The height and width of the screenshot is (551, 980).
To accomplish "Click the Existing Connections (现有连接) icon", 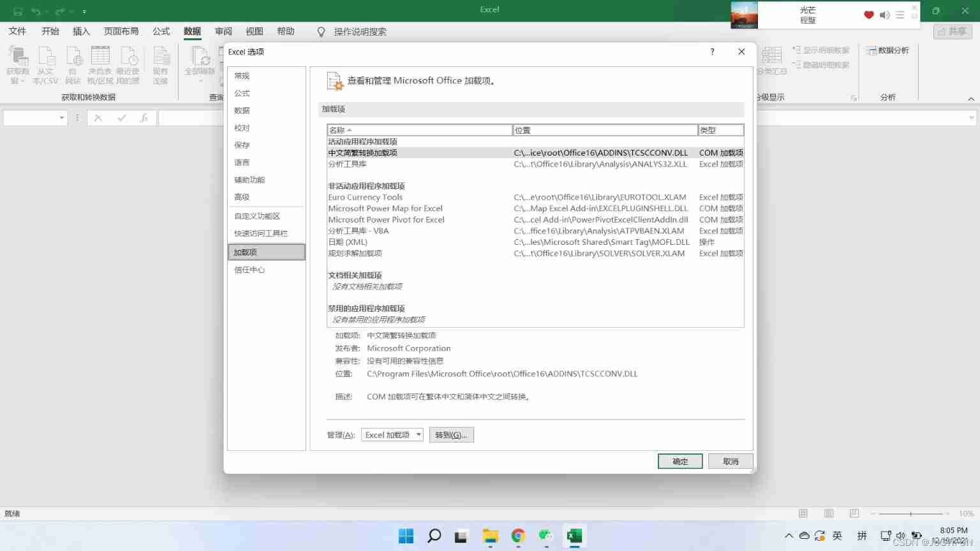I will point(160,64).
